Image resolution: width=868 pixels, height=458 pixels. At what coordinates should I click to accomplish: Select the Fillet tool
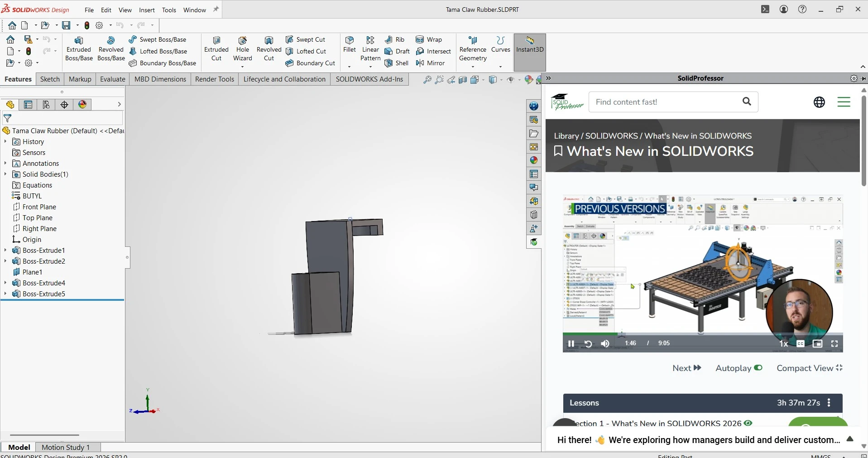[x=350, y=44]
